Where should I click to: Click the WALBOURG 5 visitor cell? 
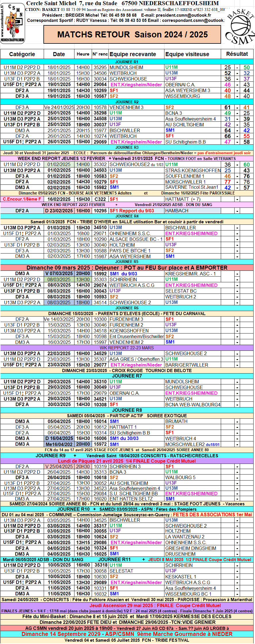click(x=193, y=477)
